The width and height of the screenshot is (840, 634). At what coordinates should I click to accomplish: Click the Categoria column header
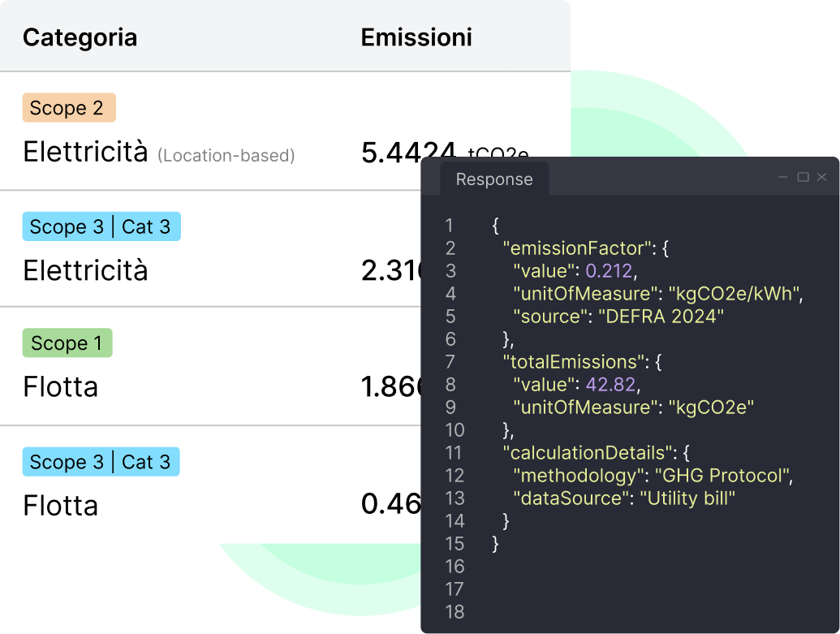click(80, 37)
